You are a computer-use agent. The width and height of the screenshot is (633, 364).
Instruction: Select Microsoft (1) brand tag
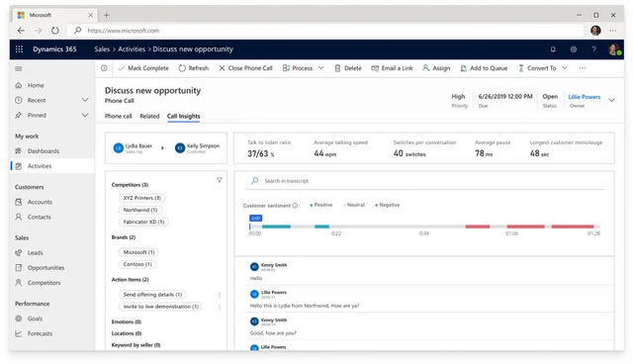pos(138,252)
